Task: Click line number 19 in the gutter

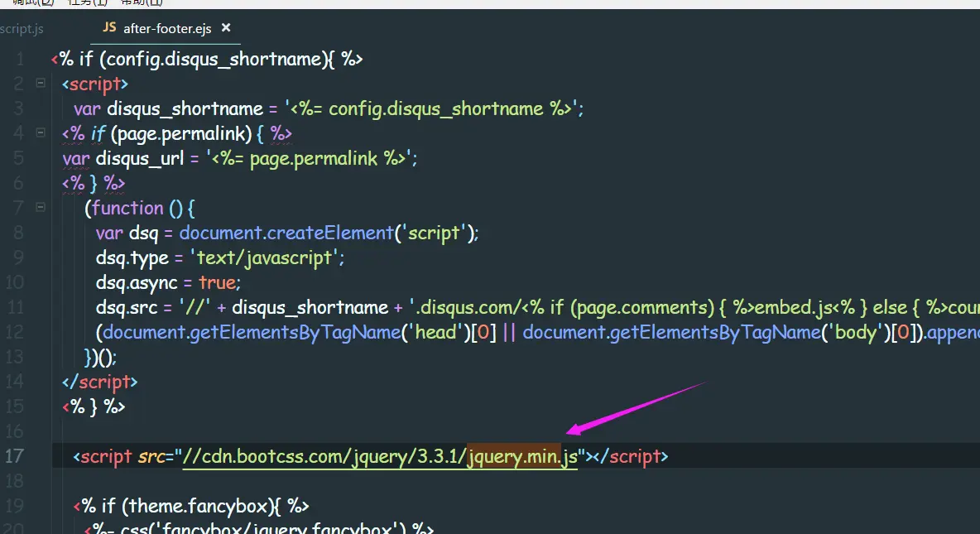Action: coord(14,506)
